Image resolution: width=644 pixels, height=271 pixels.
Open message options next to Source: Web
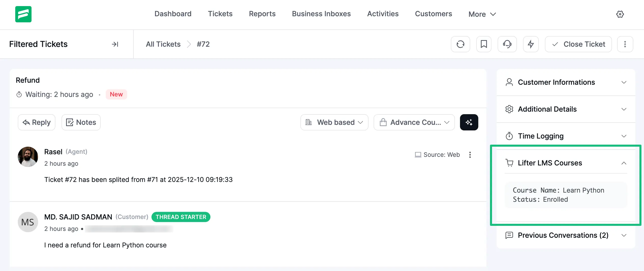pos(470,155)
